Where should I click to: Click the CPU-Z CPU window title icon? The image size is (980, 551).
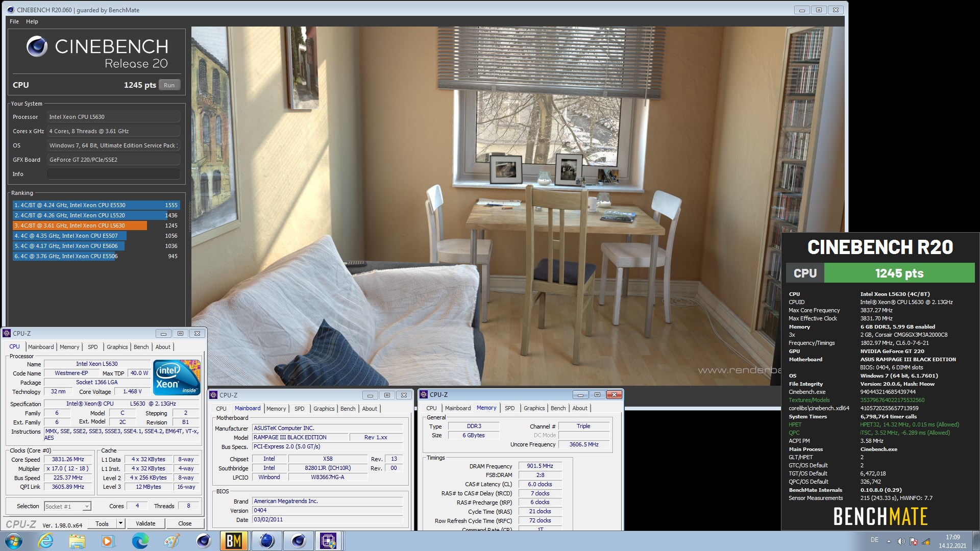coord(7,333)
